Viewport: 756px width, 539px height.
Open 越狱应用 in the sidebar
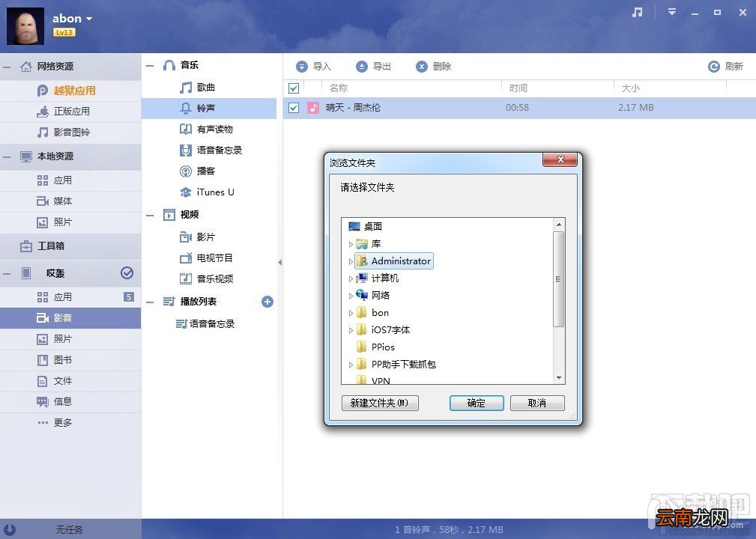[70, 91]
